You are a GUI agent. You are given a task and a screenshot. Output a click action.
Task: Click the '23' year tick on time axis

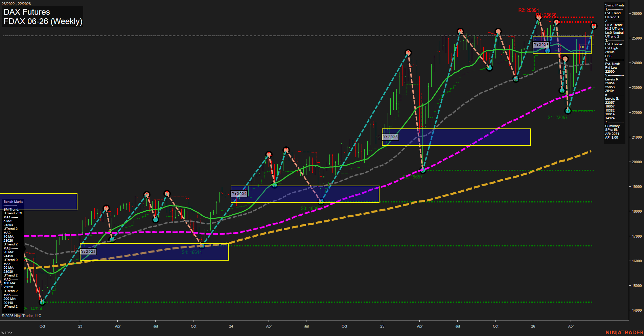coord(80,326)
